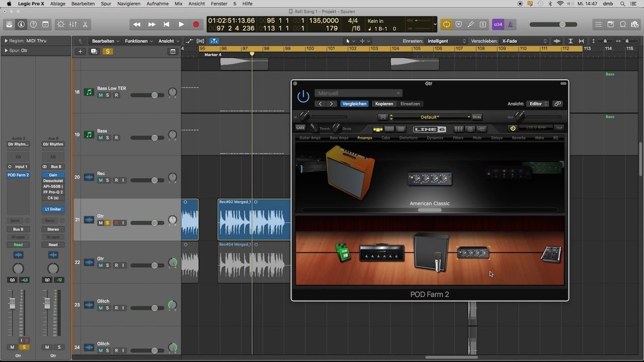644x362 pixels.
Task: Click pan knob on Bass Low TER track
Action: click(173, 93)
